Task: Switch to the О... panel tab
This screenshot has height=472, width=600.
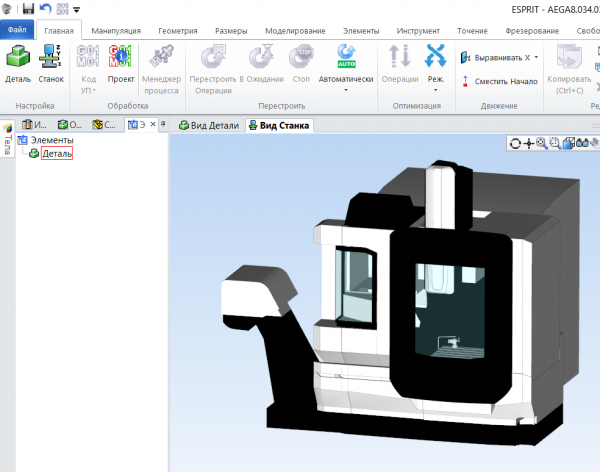Action: pos(70,124)
